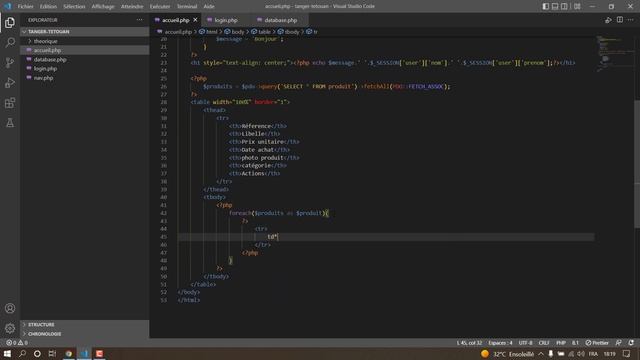Viewport: 640px width, 360px height.
Task: Open the Run and Debug view
Action: tap(10, 82)
